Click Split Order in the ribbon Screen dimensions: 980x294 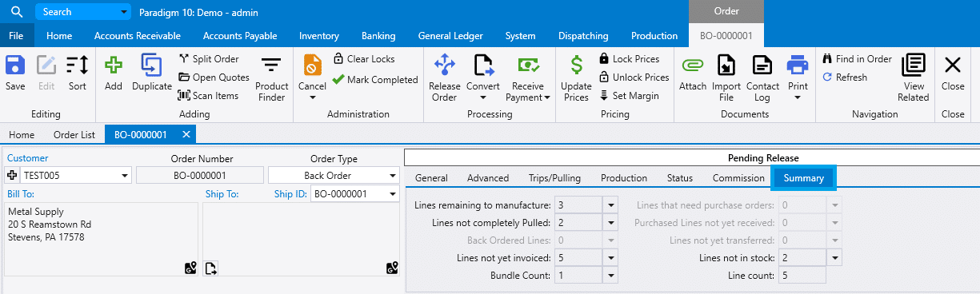pyautogui.click(x=209, y=59)
